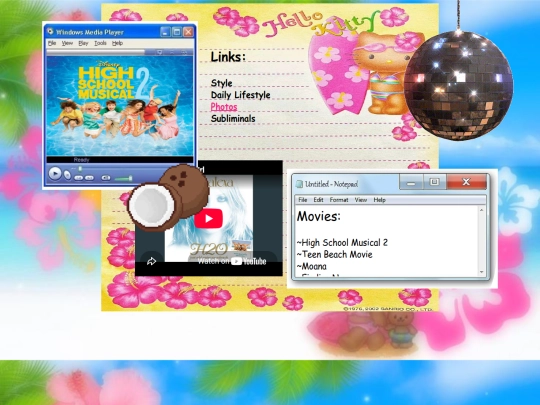Click the share arrow on the YouTube video

coord(152,261)
